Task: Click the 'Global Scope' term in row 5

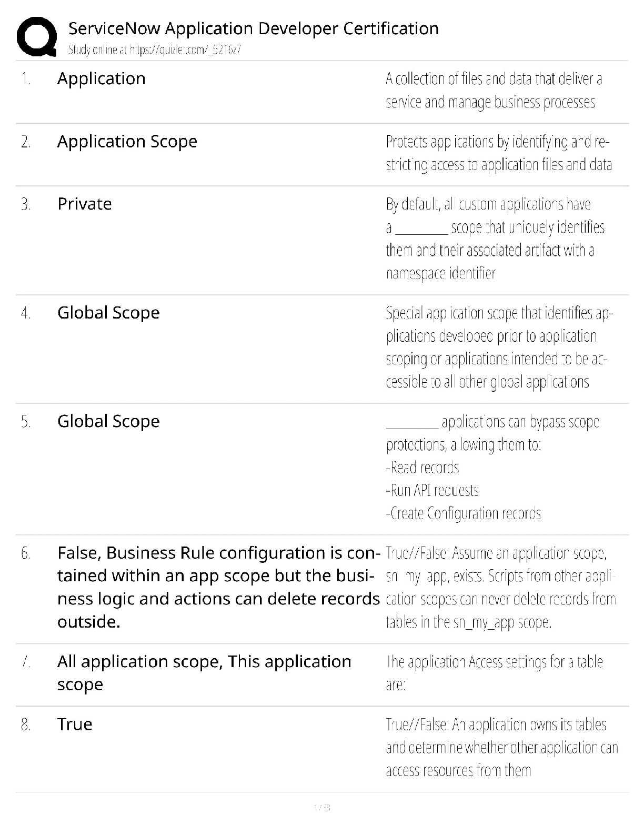Action: (x=108, y=421)
